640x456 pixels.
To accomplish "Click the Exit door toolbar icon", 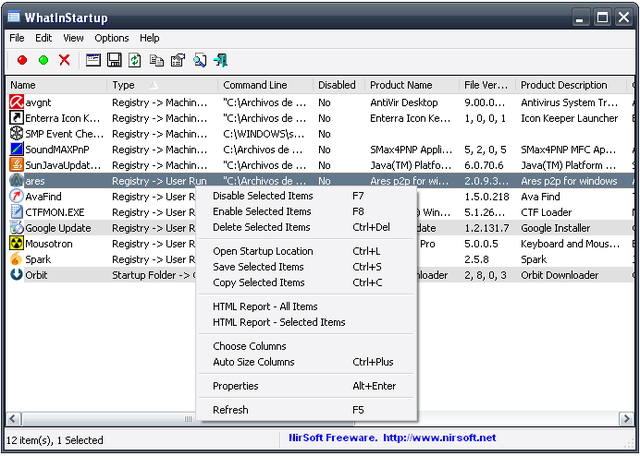I will 221,60.
